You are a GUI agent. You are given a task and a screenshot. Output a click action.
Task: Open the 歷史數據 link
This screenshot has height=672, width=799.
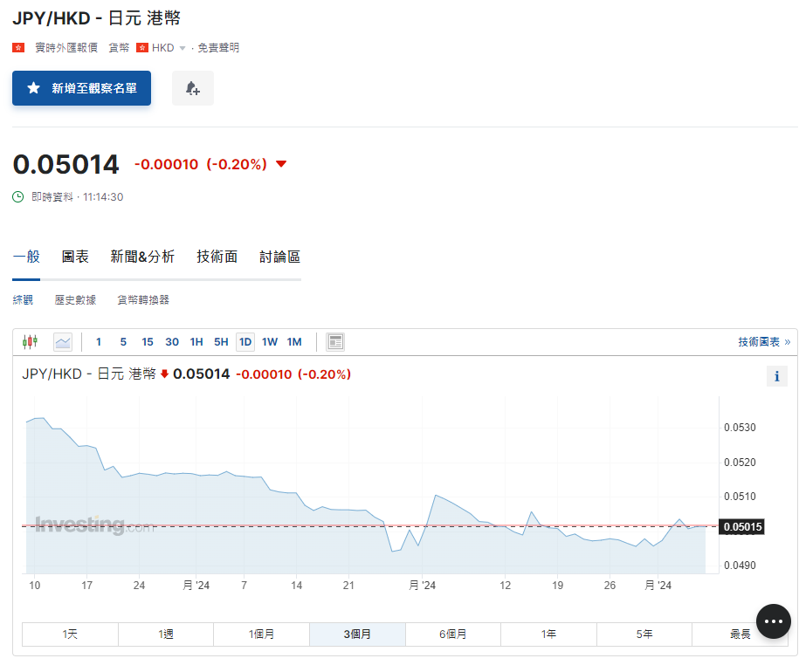pyautogui.click(x=75, y=300)
